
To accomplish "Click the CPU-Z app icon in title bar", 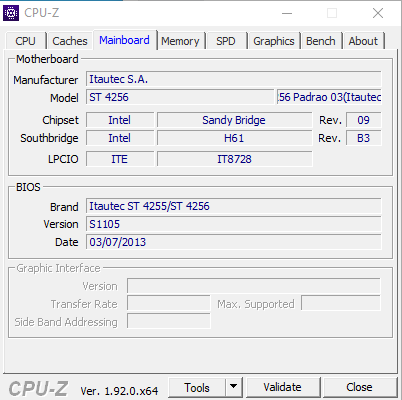I will click(x=11, y=13).
